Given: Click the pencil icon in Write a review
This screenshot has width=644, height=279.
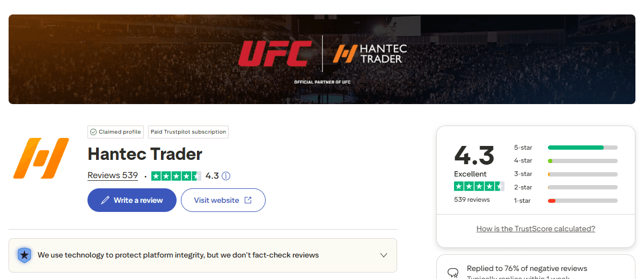Looking at the screenshot, I should tap(105, 200).
